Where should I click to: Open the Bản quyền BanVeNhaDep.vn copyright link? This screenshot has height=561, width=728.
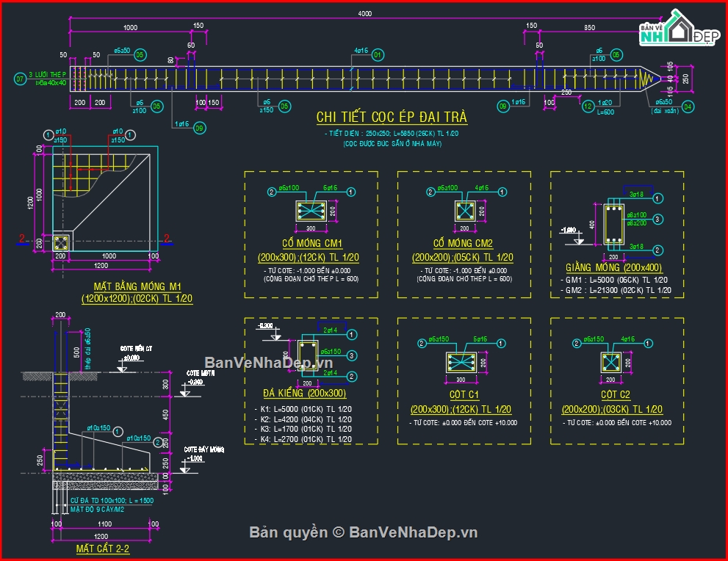tap(364, 532)
